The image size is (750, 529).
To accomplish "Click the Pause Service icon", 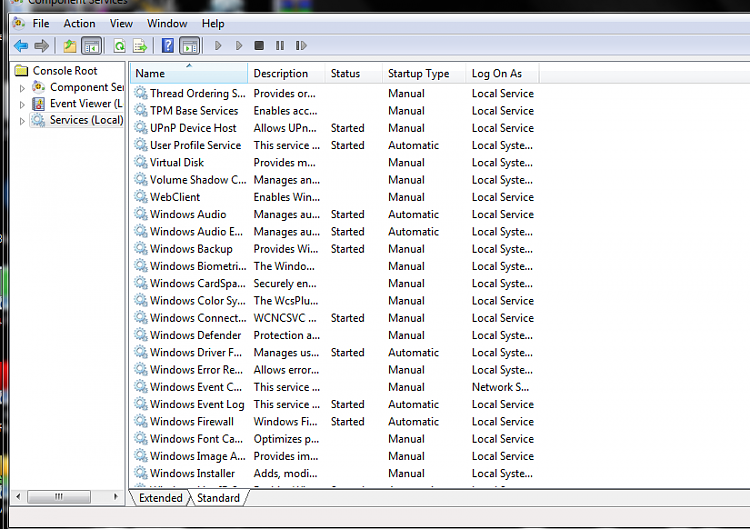I will (280, 46).
